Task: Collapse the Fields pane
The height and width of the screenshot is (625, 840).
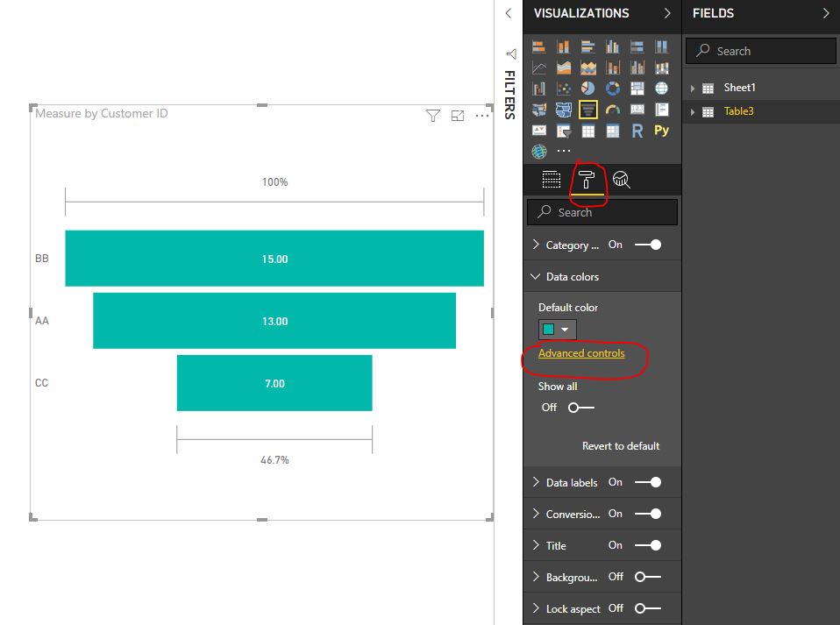Action: (826, 13)
